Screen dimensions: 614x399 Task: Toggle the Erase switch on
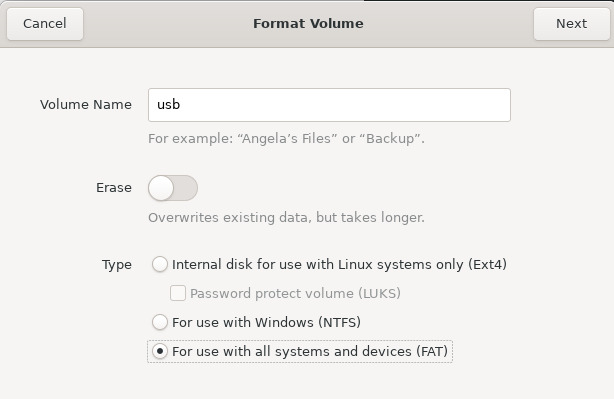pos(173,188)
